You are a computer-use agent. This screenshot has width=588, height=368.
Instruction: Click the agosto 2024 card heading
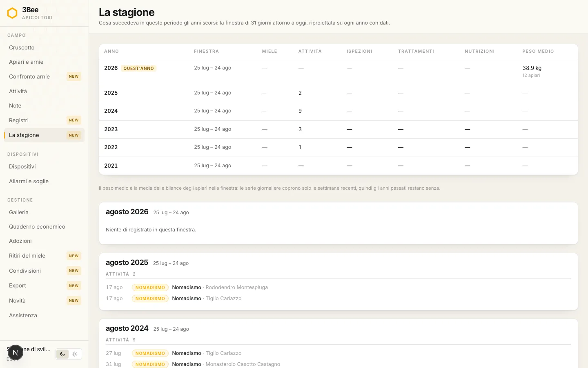pos(127,328)
